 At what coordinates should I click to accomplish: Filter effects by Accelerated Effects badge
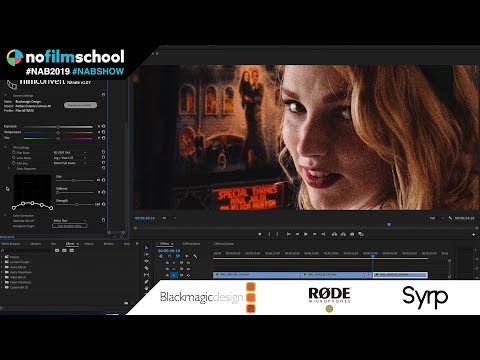point(57,250)
